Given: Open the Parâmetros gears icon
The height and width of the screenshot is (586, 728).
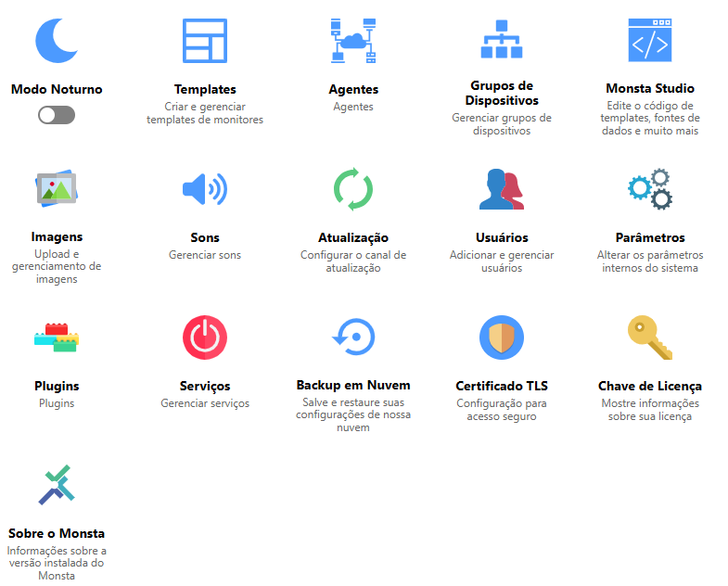Looking at the screenshot, I should (650, 189).
